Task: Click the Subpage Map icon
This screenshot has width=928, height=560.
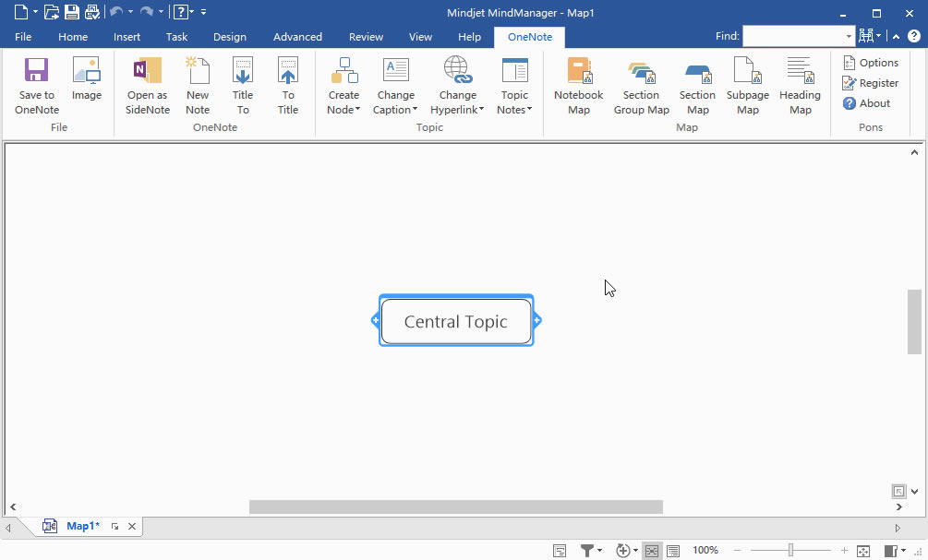Action: 747,85
